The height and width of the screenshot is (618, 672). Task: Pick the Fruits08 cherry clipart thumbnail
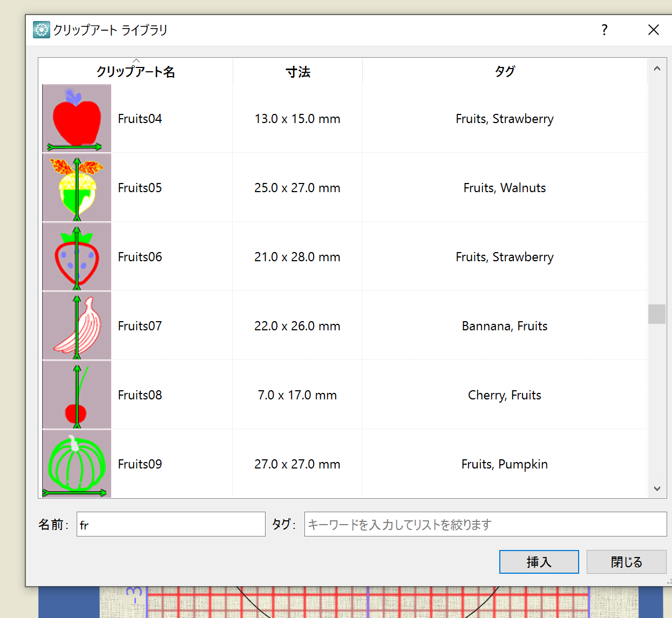tap(77, 395)
